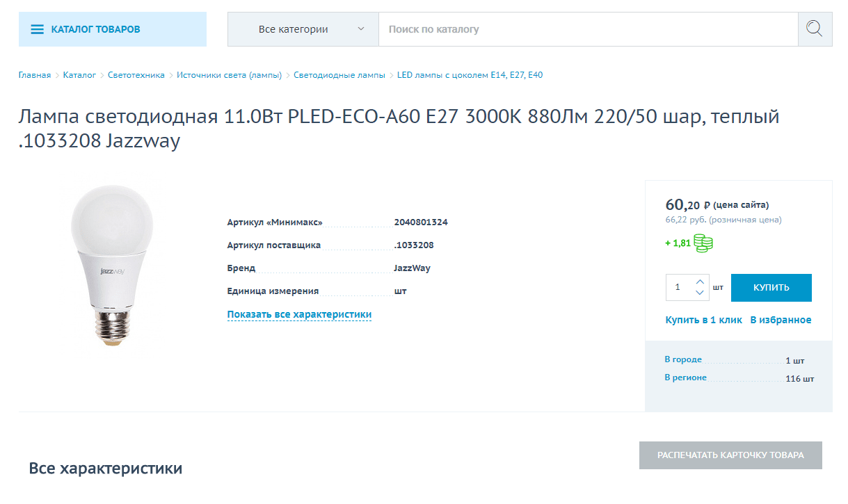The image size is (848, 504).
Task: Click the Все характеристики heading
Action: coord(106,469)
